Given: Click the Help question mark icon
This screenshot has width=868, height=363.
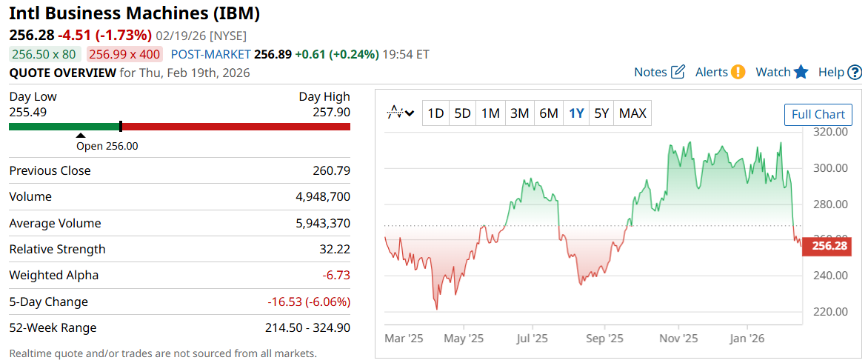Looking at the screenshot, I should pos(855,72).
